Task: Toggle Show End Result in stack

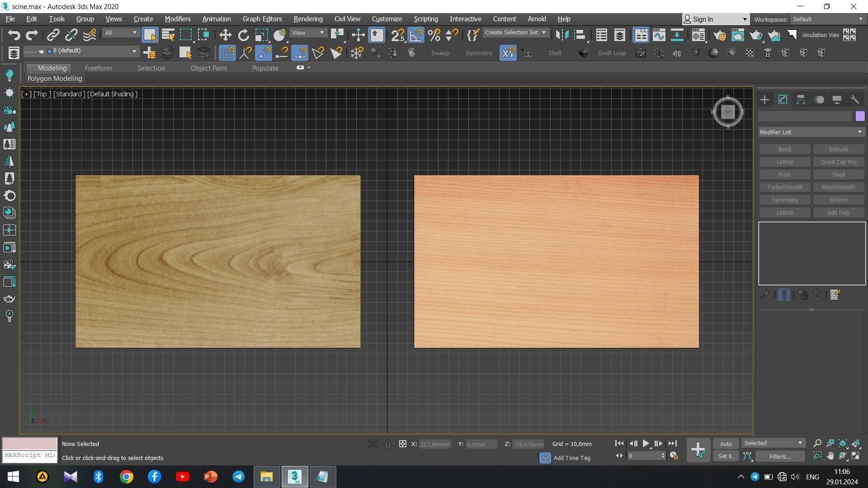Action: 784,295
